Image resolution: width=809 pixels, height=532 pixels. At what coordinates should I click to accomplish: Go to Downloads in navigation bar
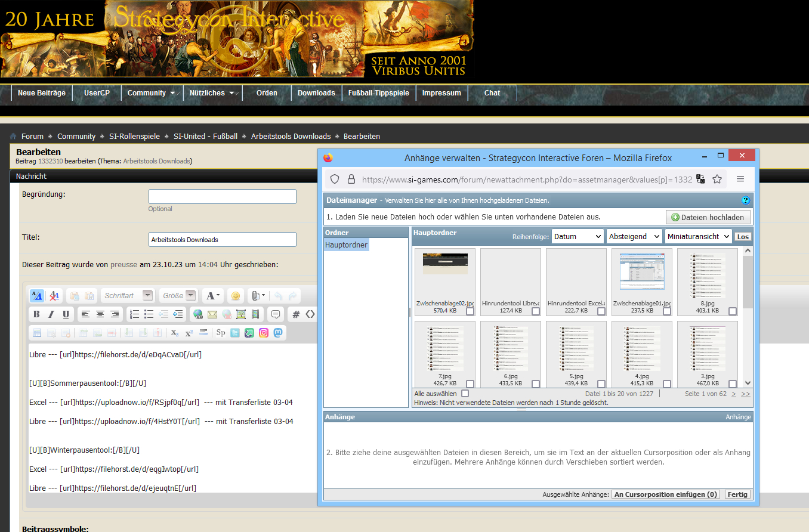point(316,93)
